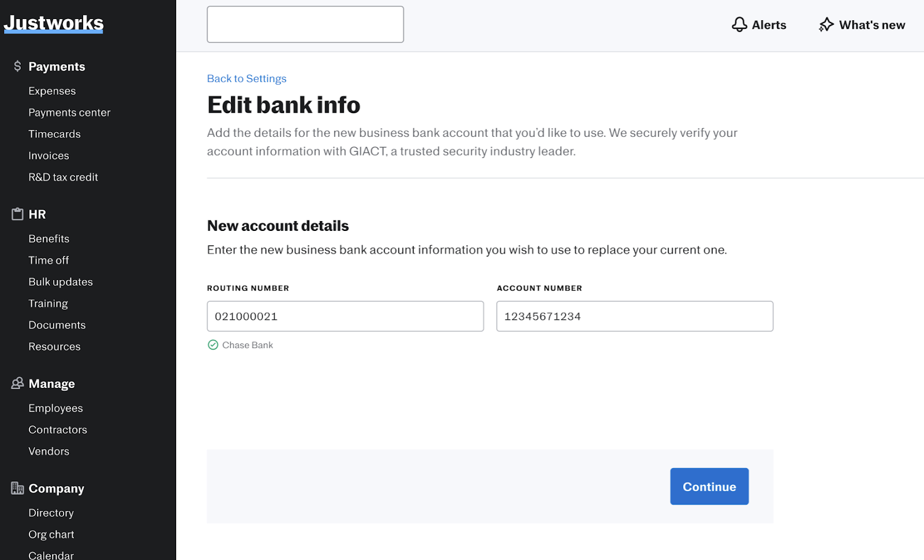Click the Continue button
924x560 pixels.
tap(709, 487)
